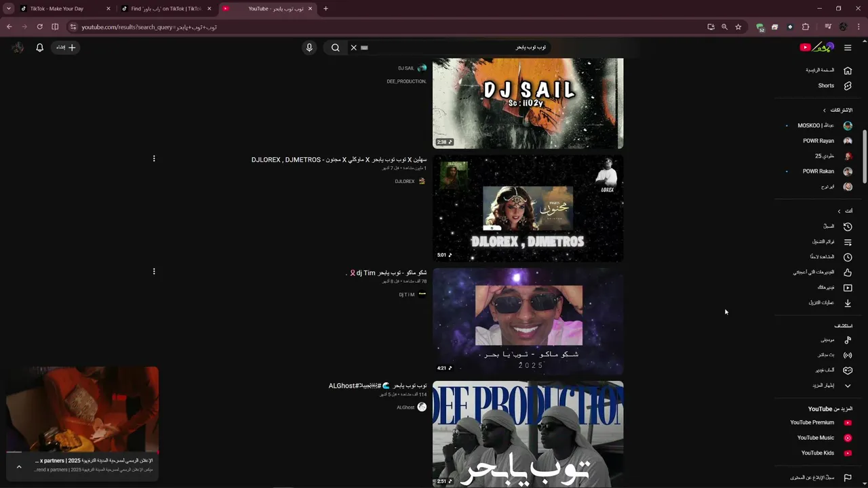The height and width of the screenshot is (488, 868).
Task: Open the ALGhost video title
Action: (x=378, y=386)
